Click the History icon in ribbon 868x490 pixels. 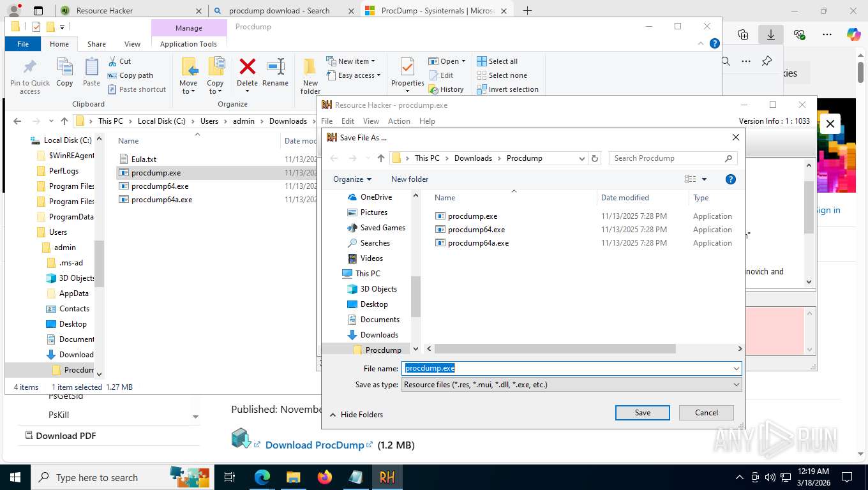[433, 89]
